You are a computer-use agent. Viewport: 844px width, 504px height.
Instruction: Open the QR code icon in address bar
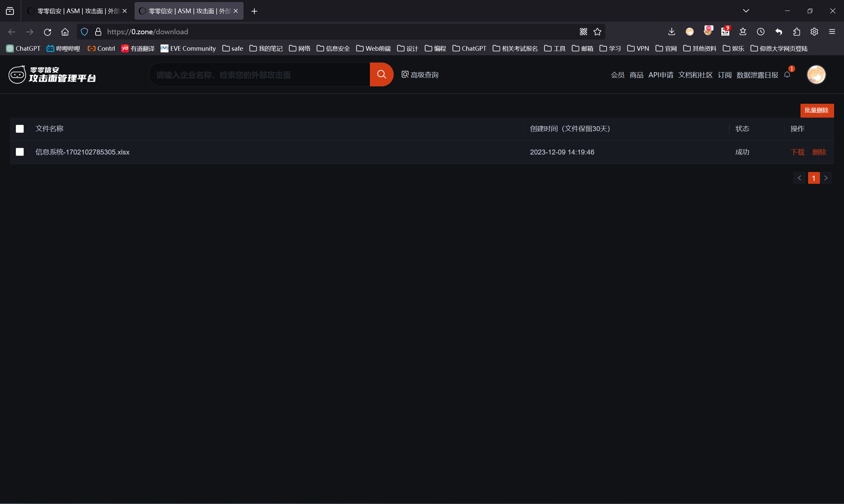pyautogui.click(x=583, y=32)
